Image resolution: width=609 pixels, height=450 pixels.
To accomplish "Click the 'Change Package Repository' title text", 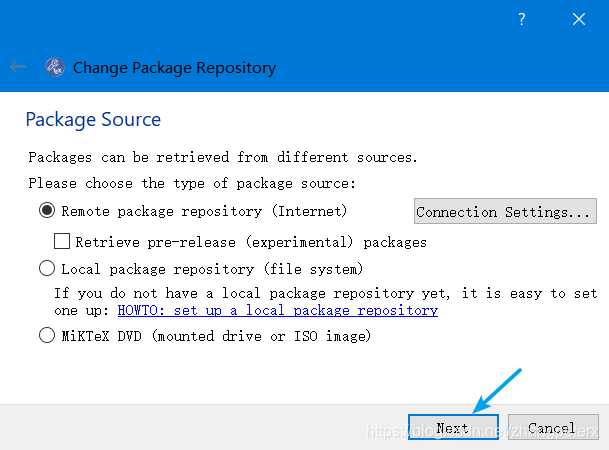I will pyautogui.click(x=174, y=68).
